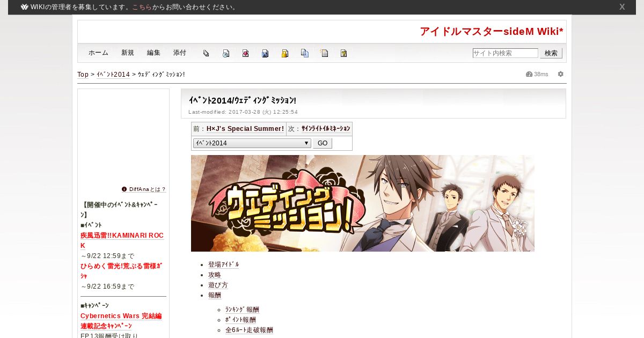
Task: Click the blue copy-page icon
Action: coord(305,53)
